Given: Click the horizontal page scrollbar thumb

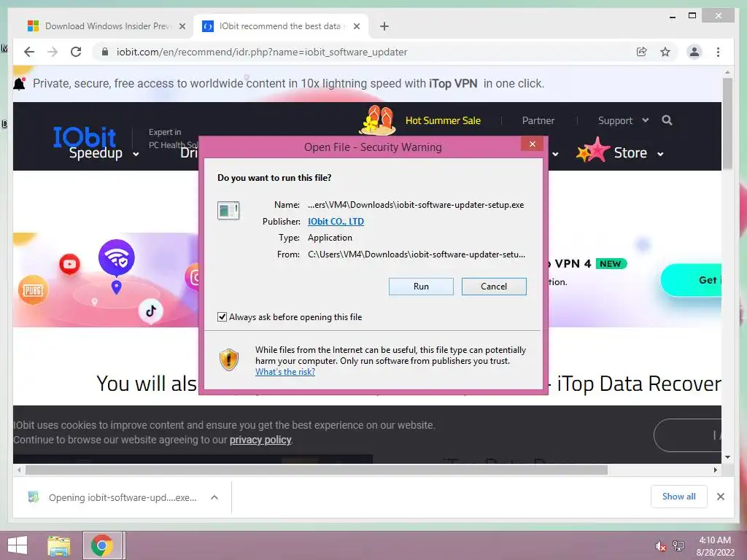Looking at the screenshot, I should click(x=317, y=470).
